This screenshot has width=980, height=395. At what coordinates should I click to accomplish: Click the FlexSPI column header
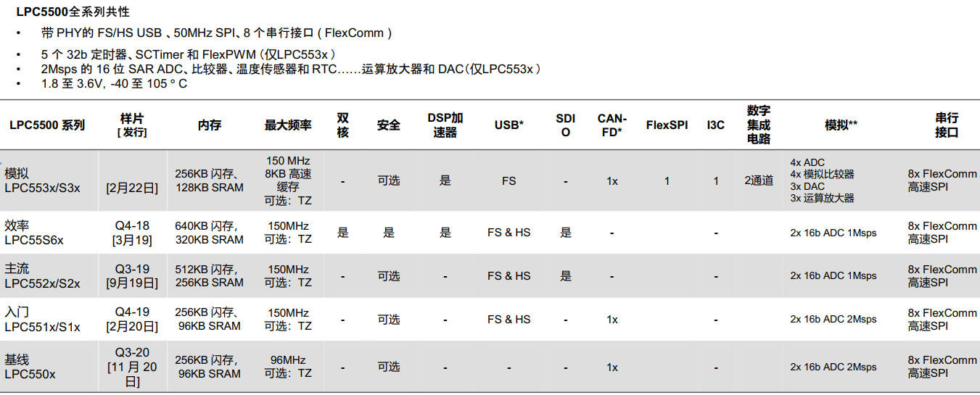pyautogui.click(x=667, y=125)
